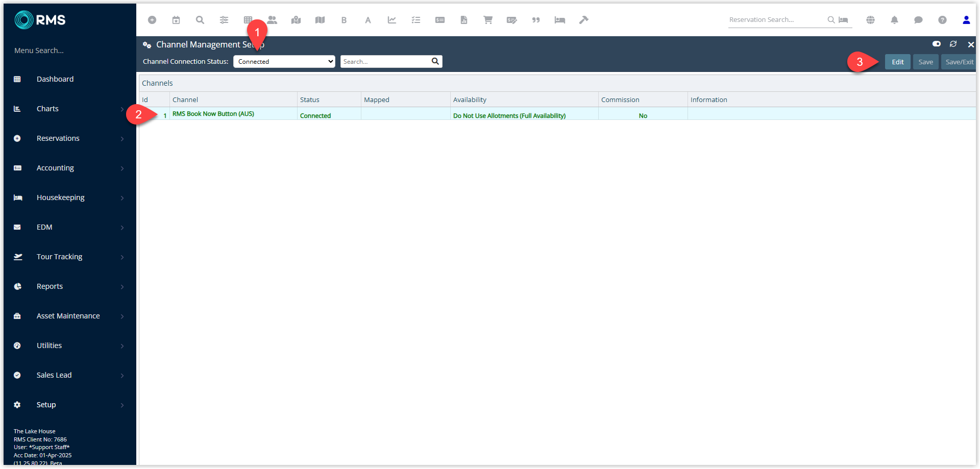Click the Save/Exit button
The height and width of the screenshot is (469, 980).
[959, 62]
